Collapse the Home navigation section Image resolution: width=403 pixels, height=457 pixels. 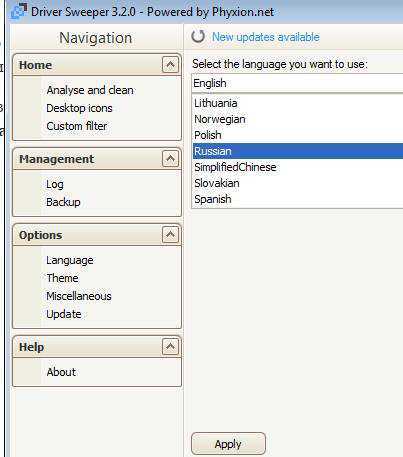(x=170, y=64)
